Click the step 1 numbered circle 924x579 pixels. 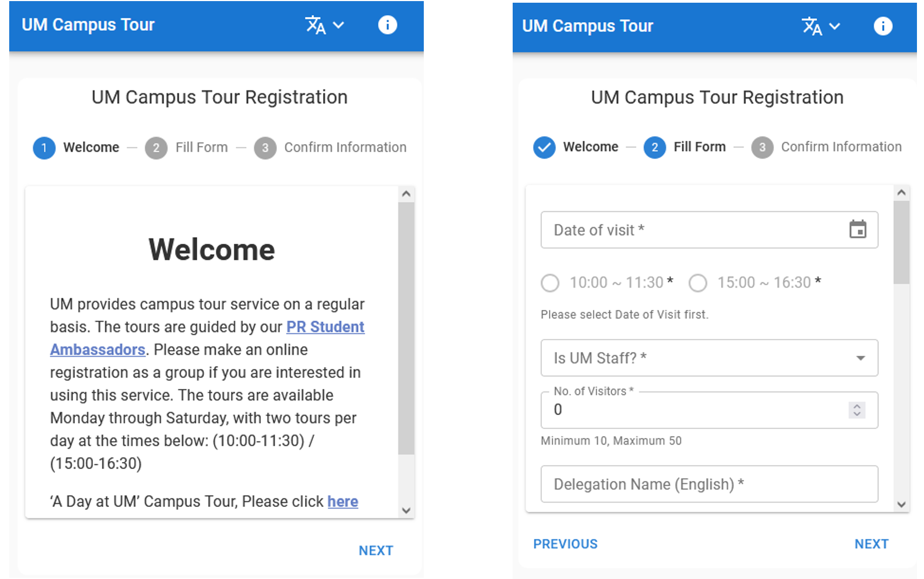(44, 148)
